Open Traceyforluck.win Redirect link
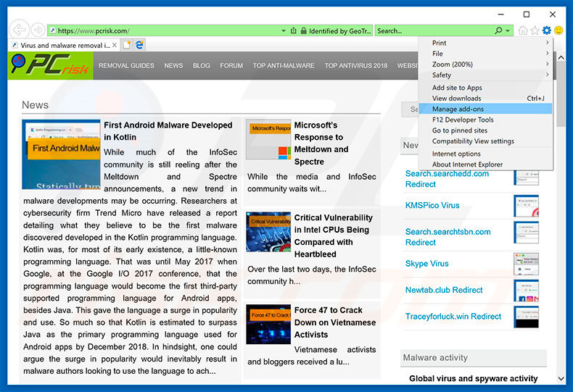This screenshot has height=392, width=573. pos(453,317)
